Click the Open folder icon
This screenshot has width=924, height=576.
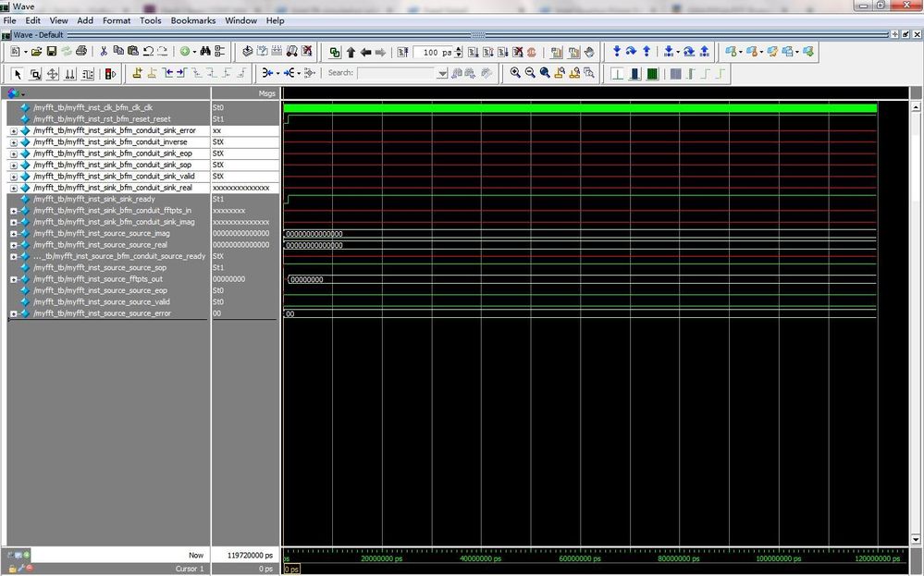pos(36,52)
